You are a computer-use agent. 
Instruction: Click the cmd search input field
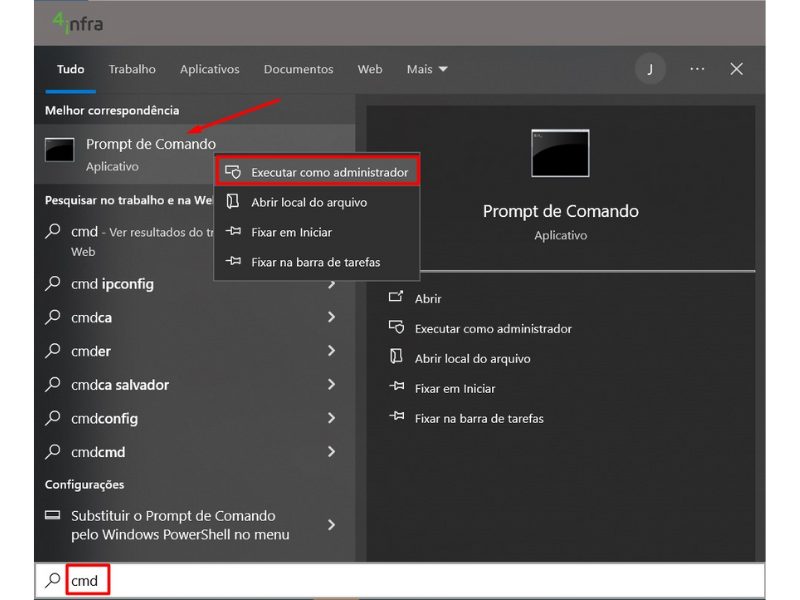tap(400, 580)
